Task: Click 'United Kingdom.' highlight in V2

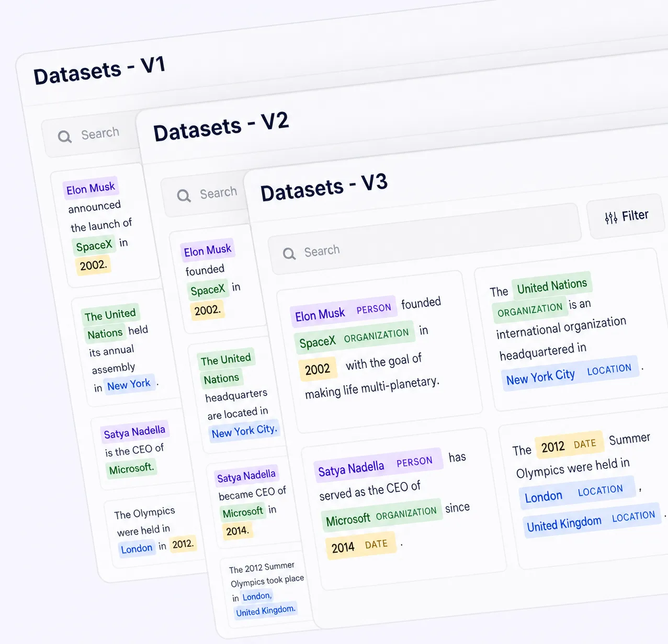Action: tap(266, 611)
